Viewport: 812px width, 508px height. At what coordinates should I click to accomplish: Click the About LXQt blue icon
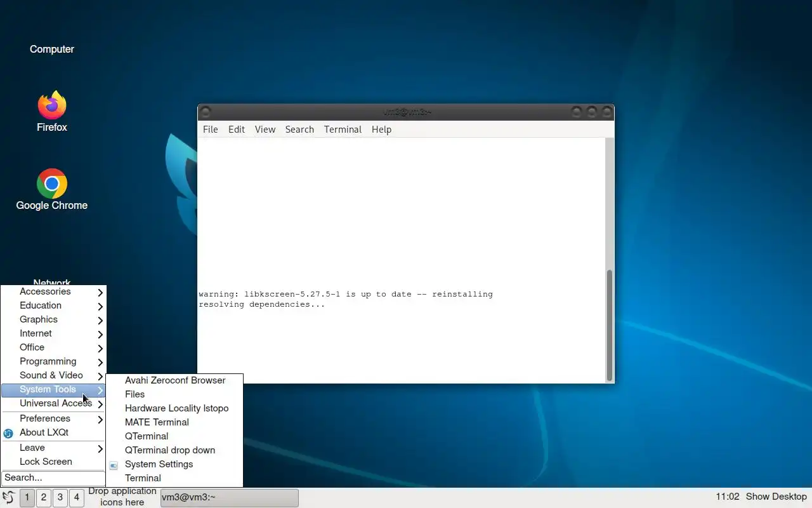coord(8,434)
